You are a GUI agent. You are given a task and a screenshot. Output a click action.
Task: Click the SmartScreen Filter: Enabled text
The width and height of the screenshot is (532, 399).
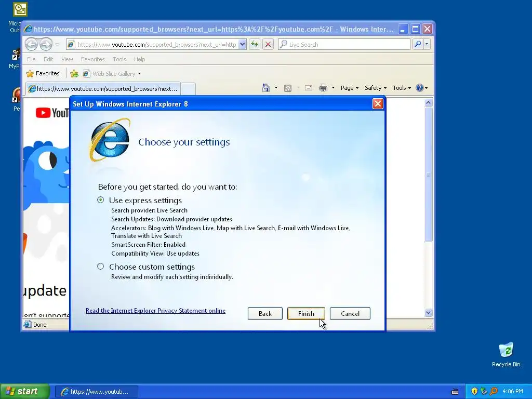[148, 245]
